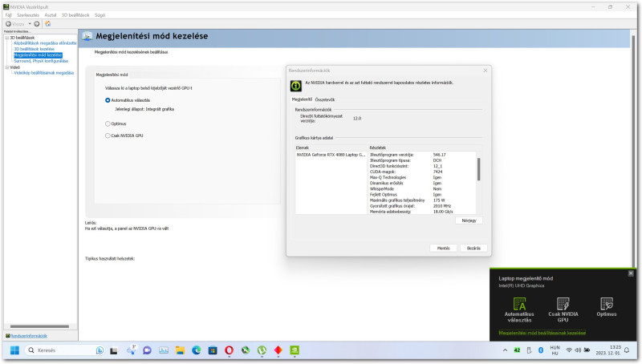Open the Copilot taskbar icon
This screenshot has height=364, width=642.
pyautogui.click(x=131, y=350)
